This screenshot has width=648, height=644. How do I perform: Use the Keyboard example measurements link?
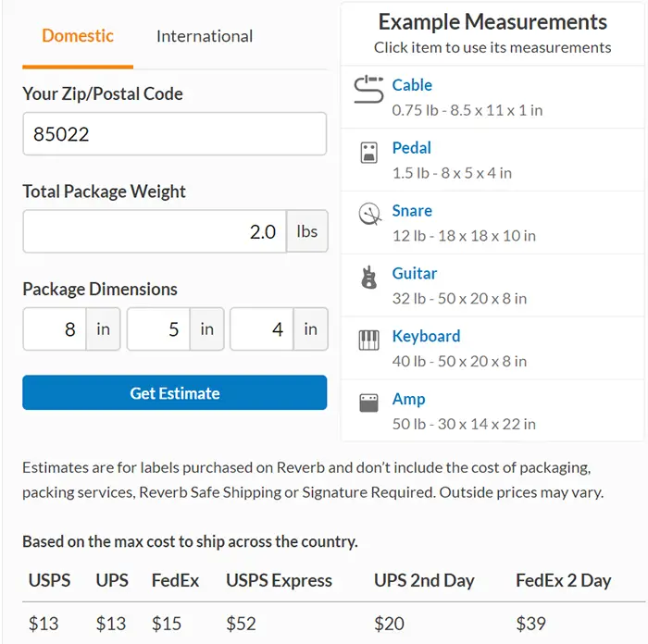(426, 336)
